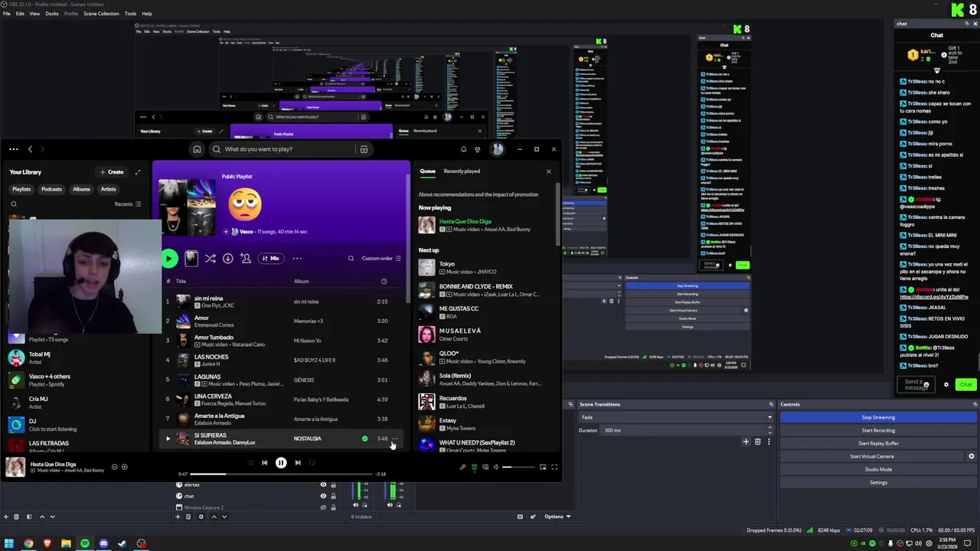Play the Tokyo track in the queue
Image resolution: width=980 pixels, height=551 pixels.
(481, 267)
